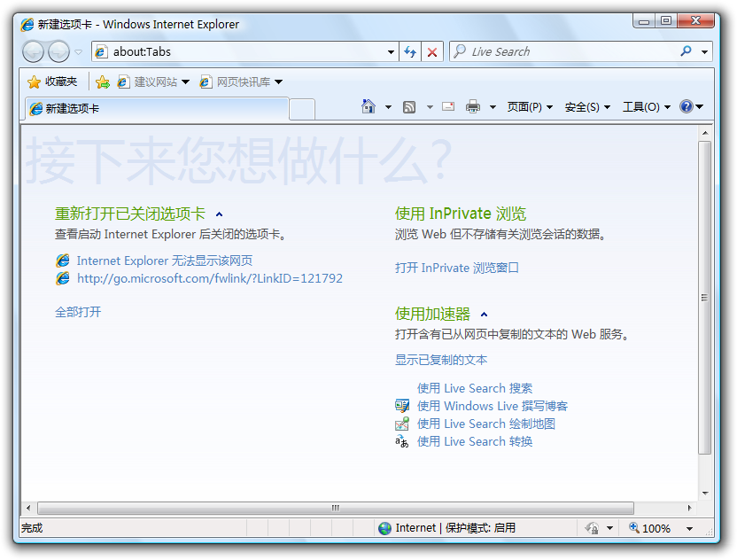Open the 工具(O) menu

click(647, 107)
